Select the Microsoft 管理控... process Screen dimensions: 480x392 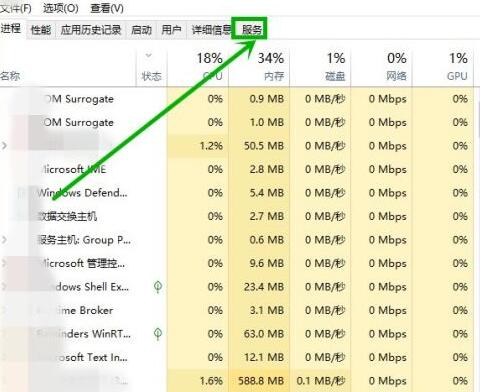tap(83, 263)
